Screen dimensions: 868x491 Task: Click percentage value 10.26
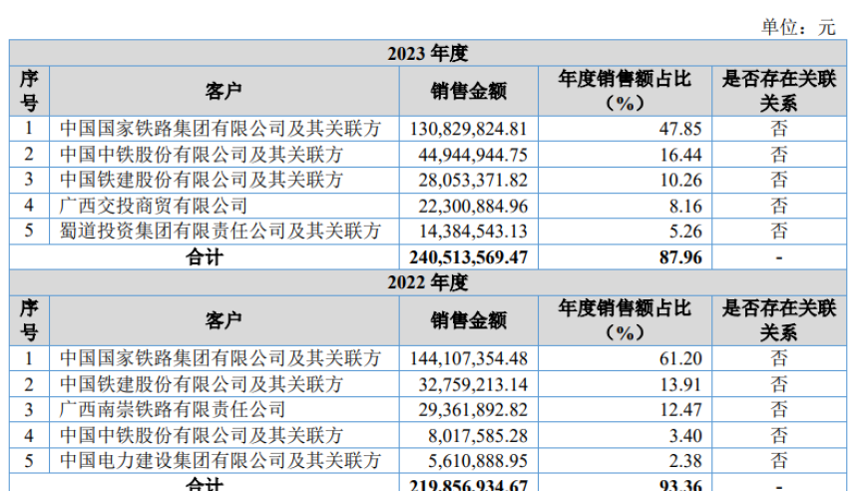pyautogui.click(x=680, y=180)
